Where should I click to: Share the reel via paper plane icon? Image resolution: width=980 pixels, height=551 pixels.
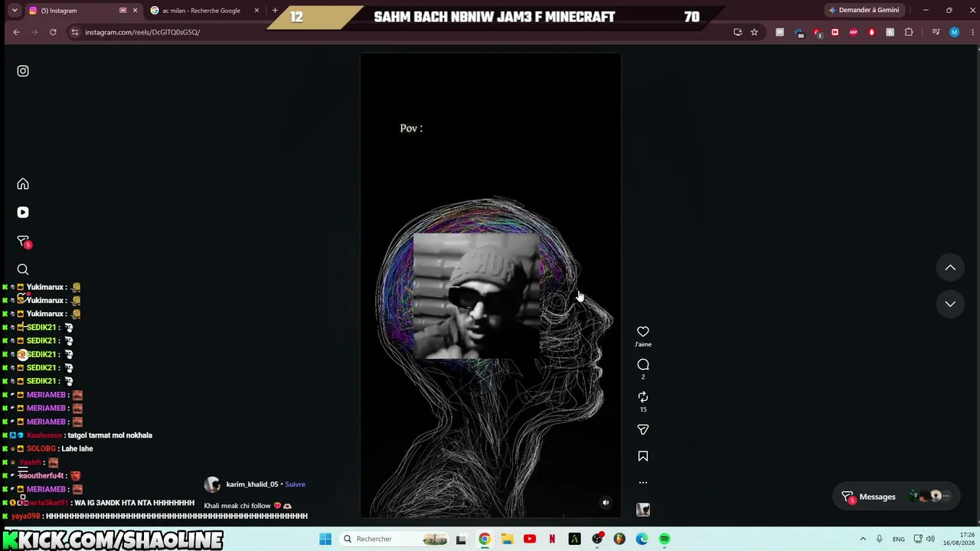[643, 430]
